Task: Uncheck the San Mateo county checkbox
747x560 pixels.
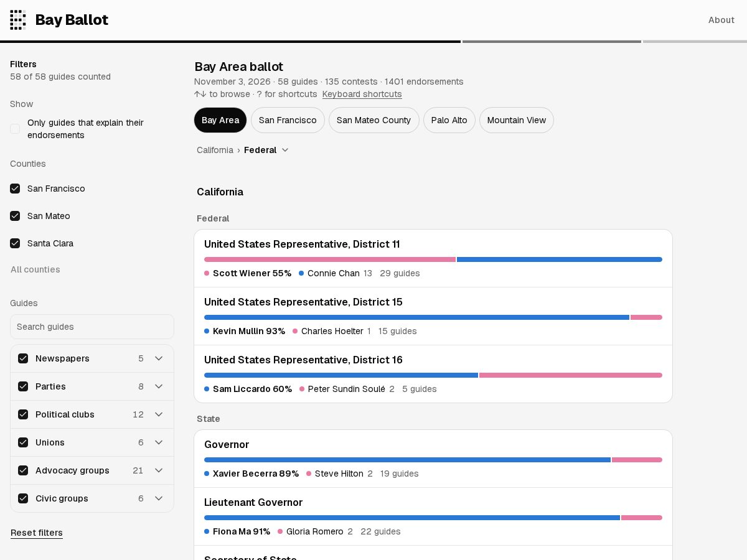Action: (x=15, y=216)
